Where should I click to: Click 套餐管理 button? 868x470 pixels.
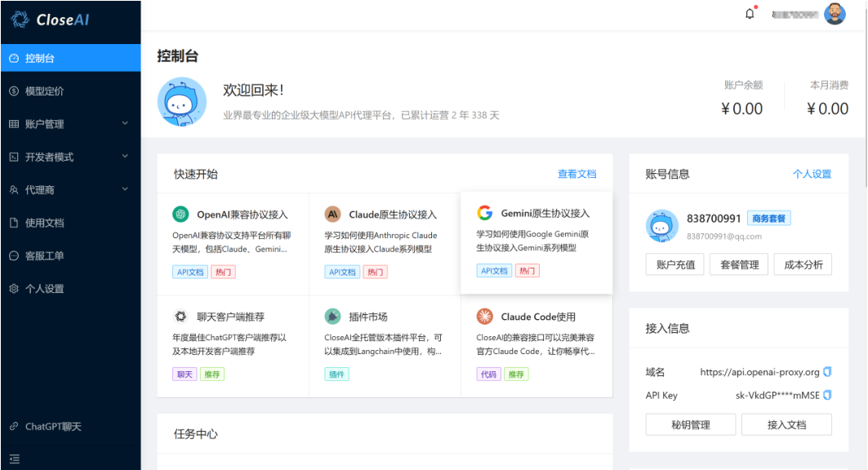[x=739, y=264]
